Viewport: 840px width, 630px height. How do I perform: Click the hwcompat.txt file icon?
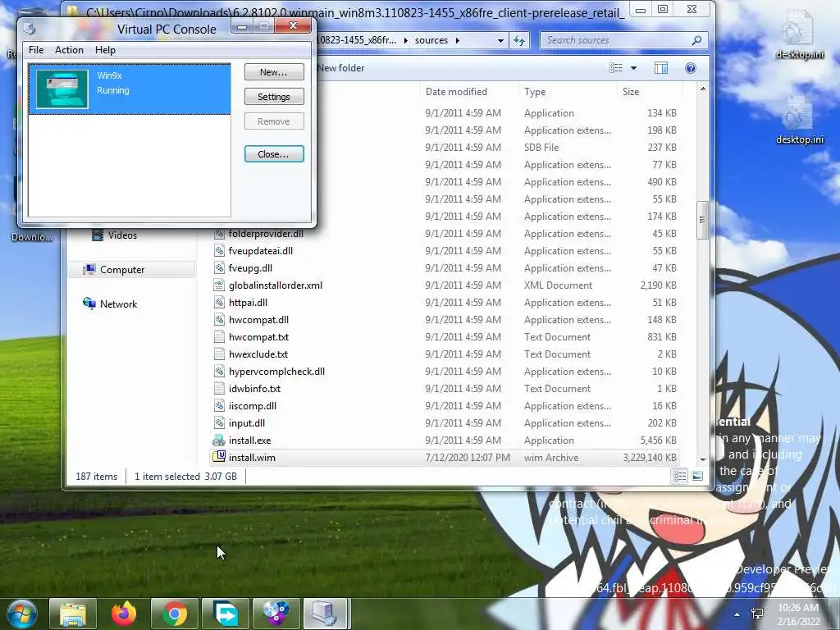pos(218,337)
